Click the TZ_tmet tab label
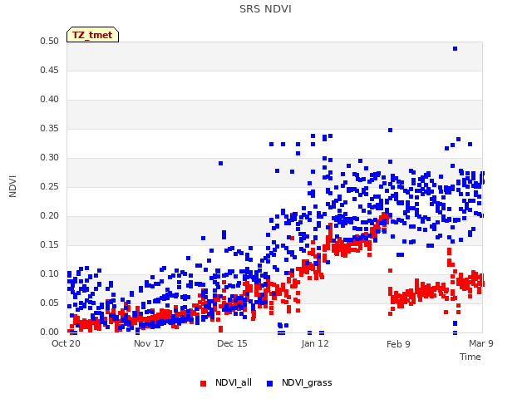Image resolution: width=532 pixels, height=399 pixels. pyautogui.click(x=92, y=35)
